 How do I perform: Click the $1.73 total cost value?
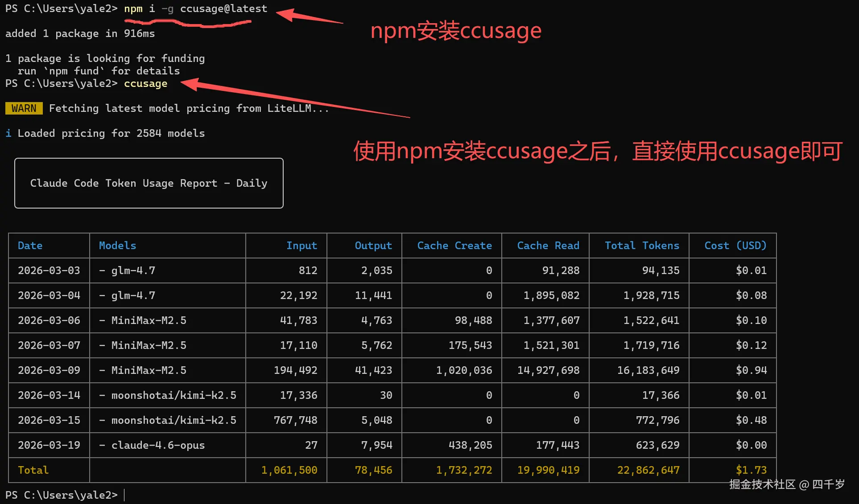(752, 470)
